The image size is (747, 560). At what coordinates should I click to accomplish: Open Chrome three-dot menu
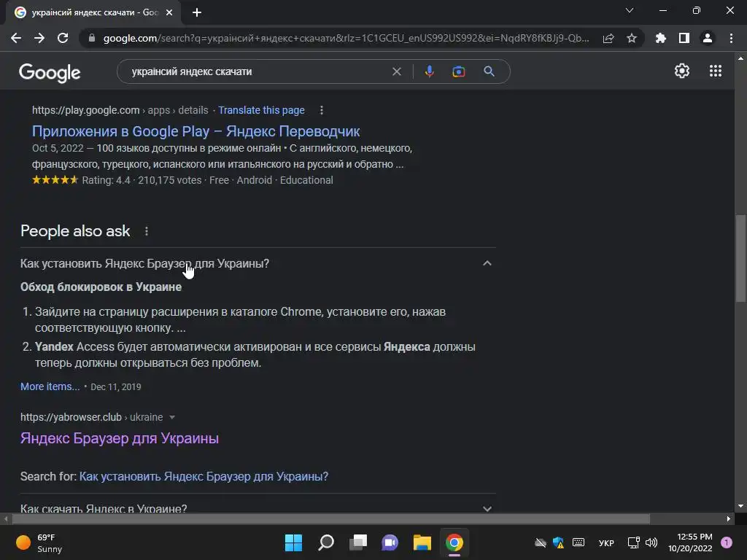pyautogui.click(x=731, y=38)
